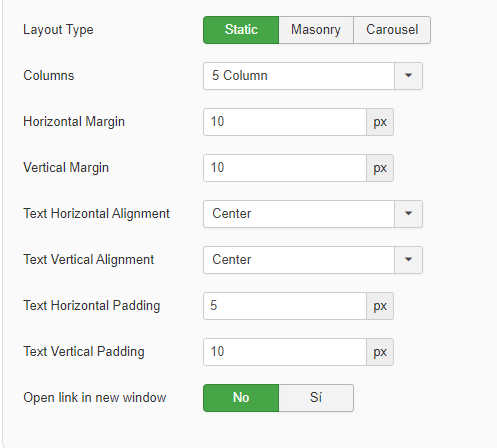Choose the Carousel layout type
The image size is (497, 448).
[x=392, y=30]
